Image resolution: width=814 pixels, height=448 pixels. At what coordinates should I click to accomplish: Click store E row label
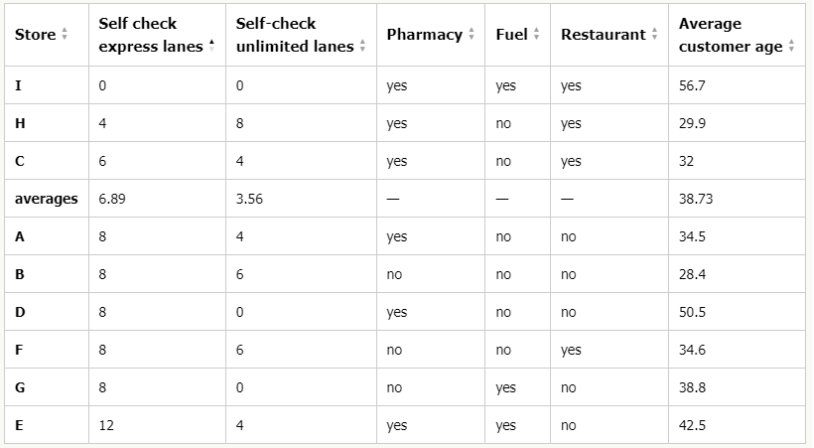coord(19,426)
